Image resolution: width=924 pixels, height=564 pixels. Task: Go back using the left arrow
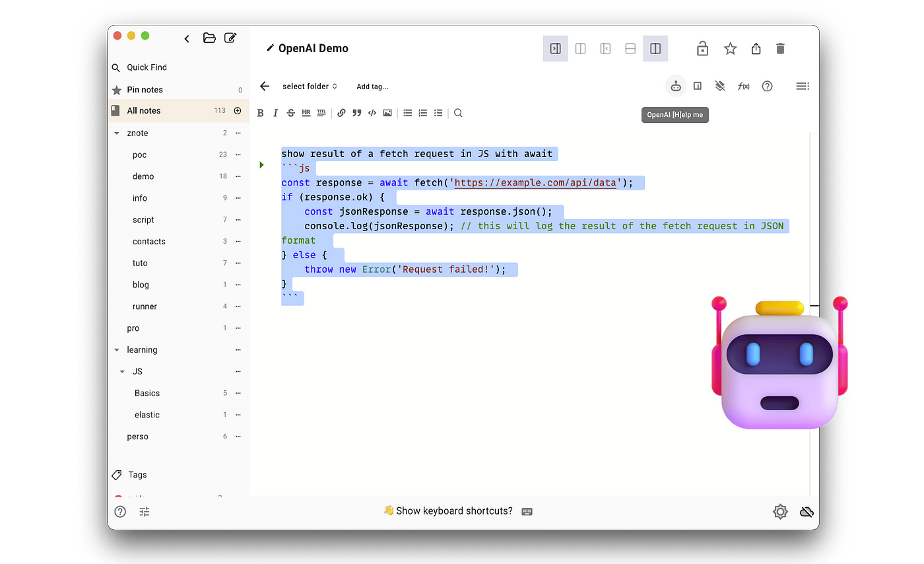coord(265,86)
